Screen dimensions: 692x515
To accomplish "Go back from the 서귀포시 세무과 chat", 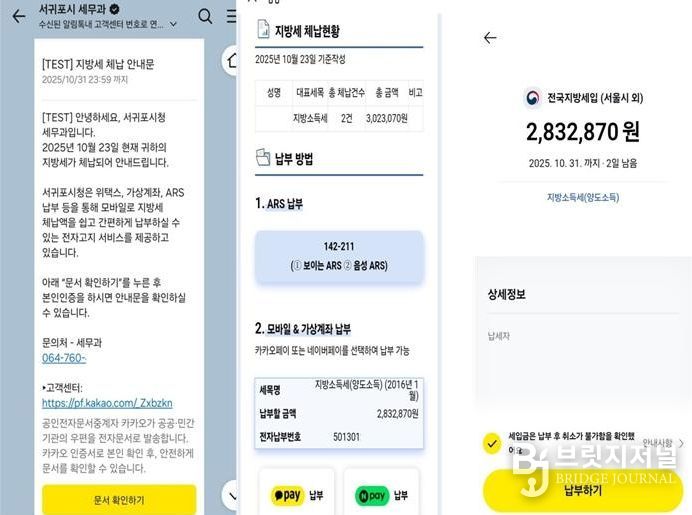I will tap(19, 17).
